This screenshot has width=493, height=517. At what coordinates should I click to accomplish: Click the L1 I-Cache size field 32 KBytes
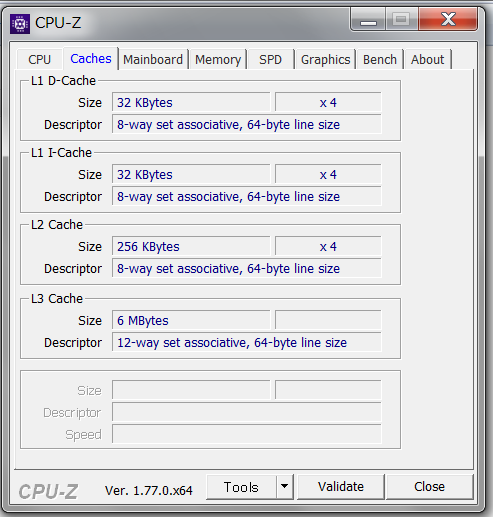click(x=191, y=174)
